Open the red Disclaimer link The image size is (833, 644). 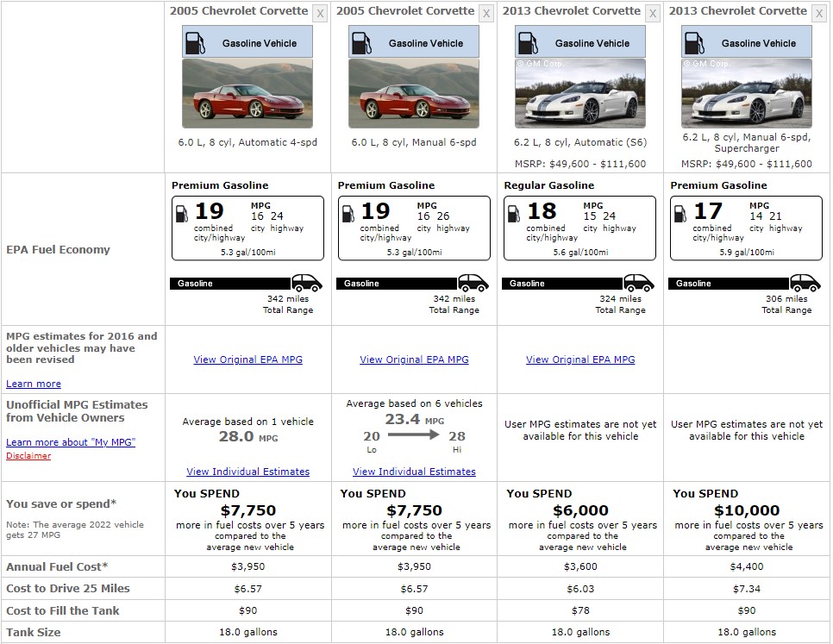[x=28, y=455]
